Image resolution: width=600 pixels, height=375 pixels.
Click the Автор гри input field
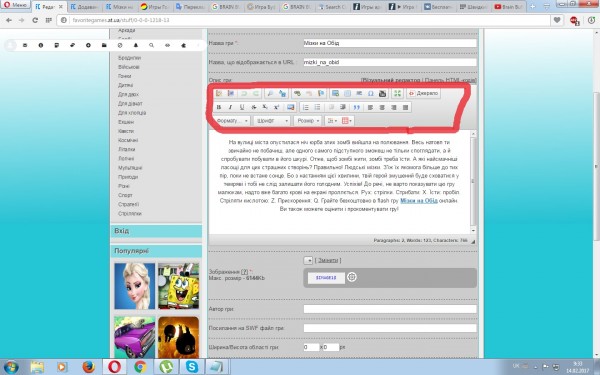click(390, 309)
